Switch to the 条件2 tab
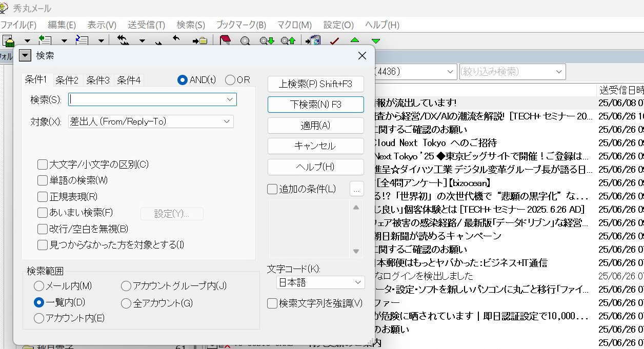The image size is (644, 349). click(67, 80)
